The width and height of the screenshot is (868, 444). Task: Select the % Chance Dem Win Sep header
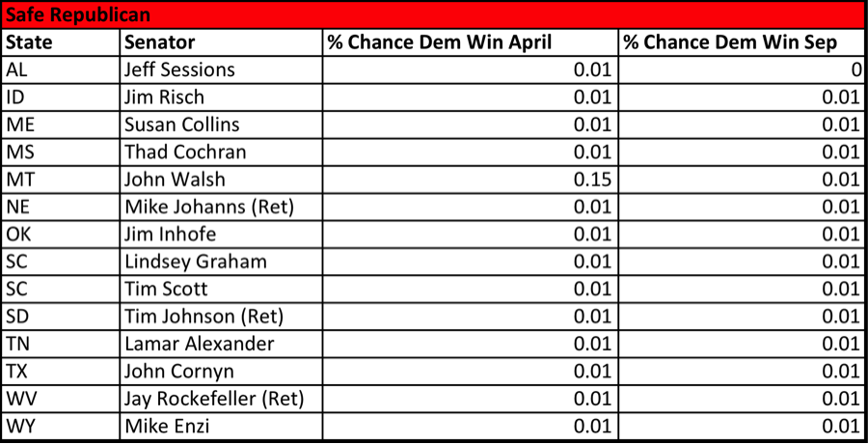coord(743,42)
